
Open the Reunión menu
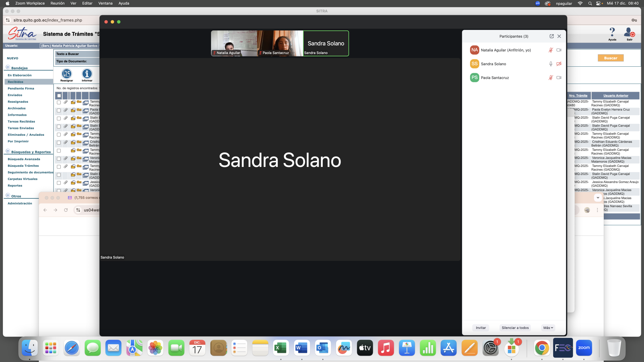click(x=57, y=3)
